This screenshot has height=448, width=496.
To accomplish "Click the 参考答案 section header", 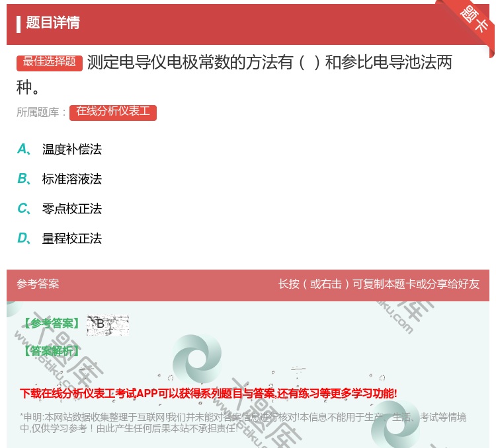I will point(38,284).
